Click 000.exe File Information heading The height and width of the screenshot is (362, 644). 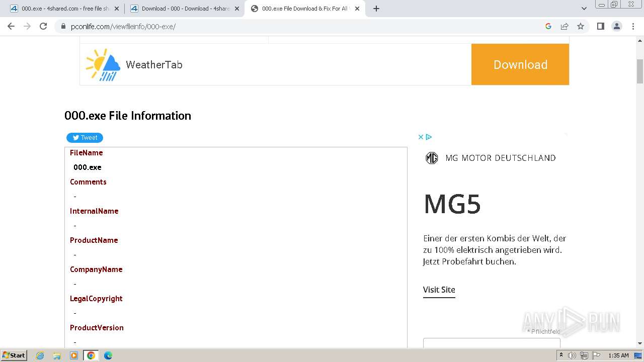pos(128,116)
